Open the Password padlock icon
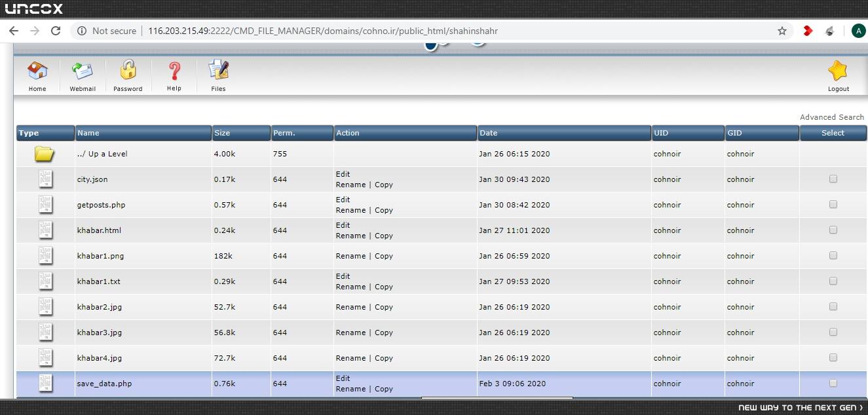The height and width of the screenshot is (415, 868). point(128,71)
